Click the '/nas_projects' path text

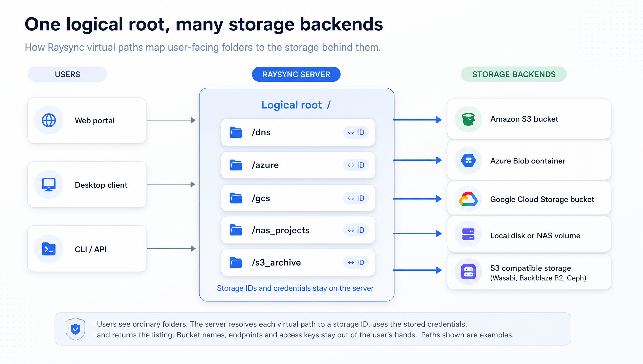click(x=280, y=230)
